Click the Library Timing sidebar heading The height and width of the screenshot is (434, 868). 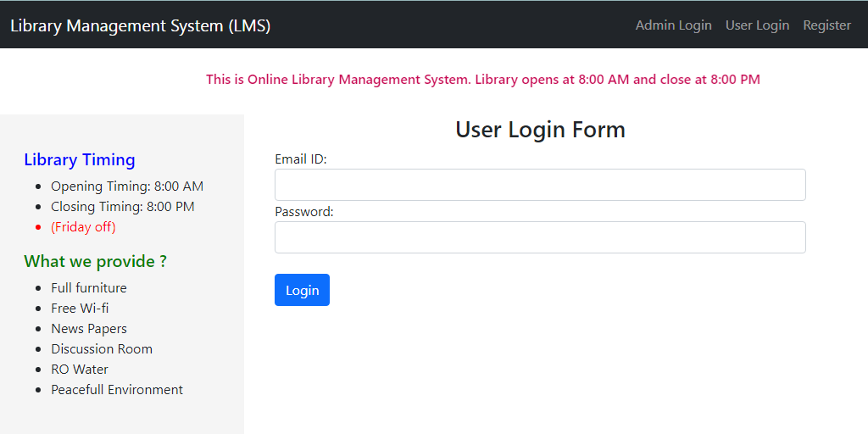pos(80,160)
